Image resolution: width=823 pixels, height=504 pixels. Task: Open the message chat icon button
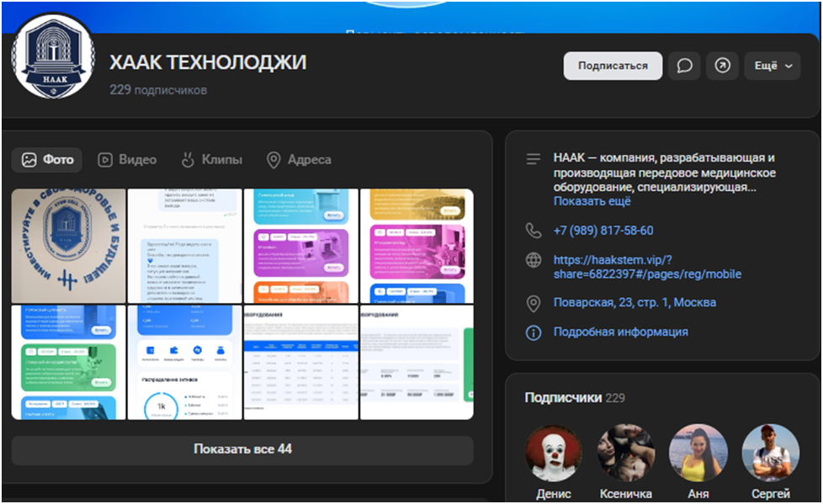point(684,66)
